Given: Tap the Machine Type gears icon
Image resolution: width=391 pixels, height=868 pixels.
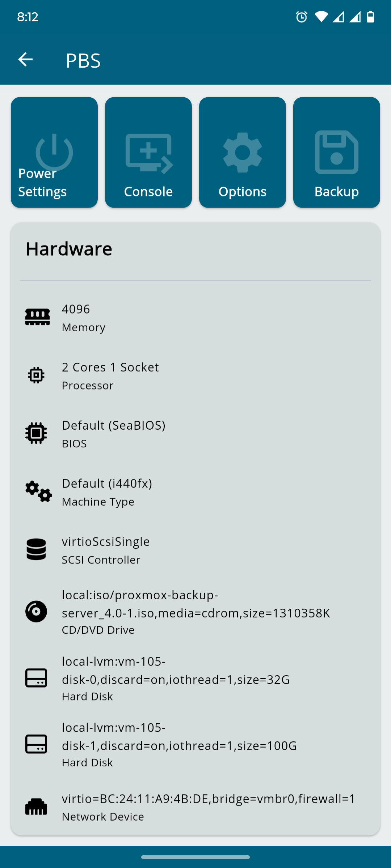Looking at the screenshot, I should click(38, 492).
